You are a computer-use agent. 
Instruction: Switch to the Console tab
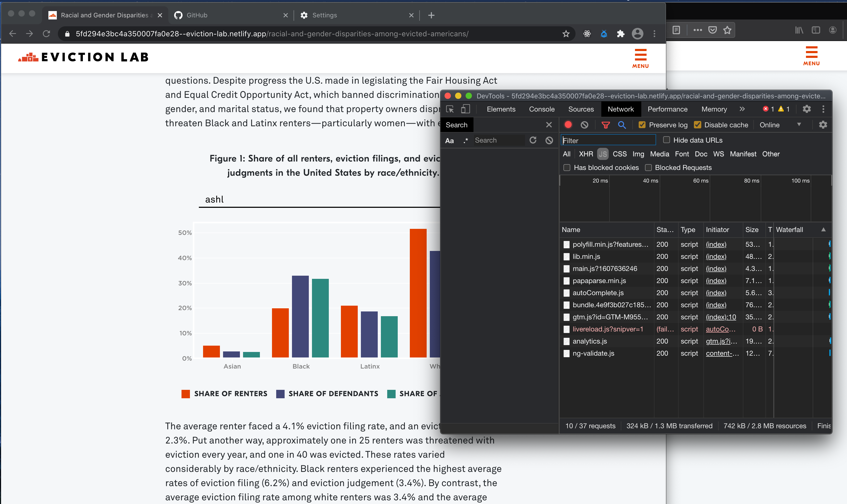pos(541,109)
